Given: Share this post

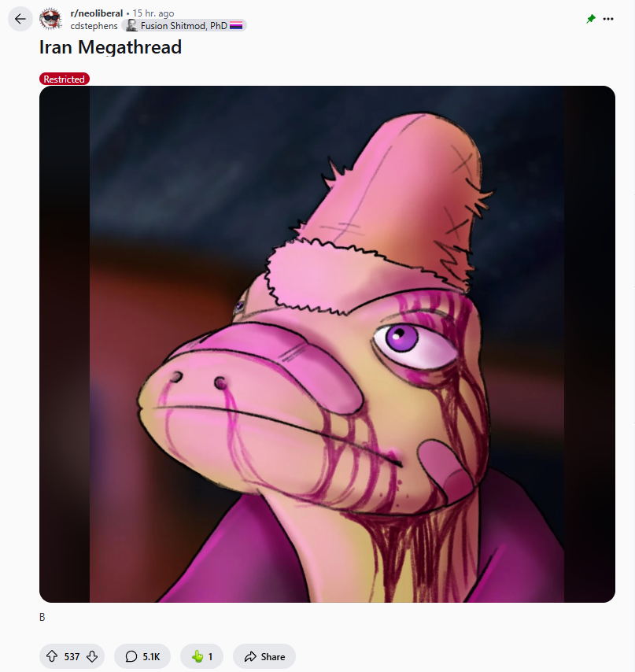Looking at the screenshot, I should [x=264, y=656].
